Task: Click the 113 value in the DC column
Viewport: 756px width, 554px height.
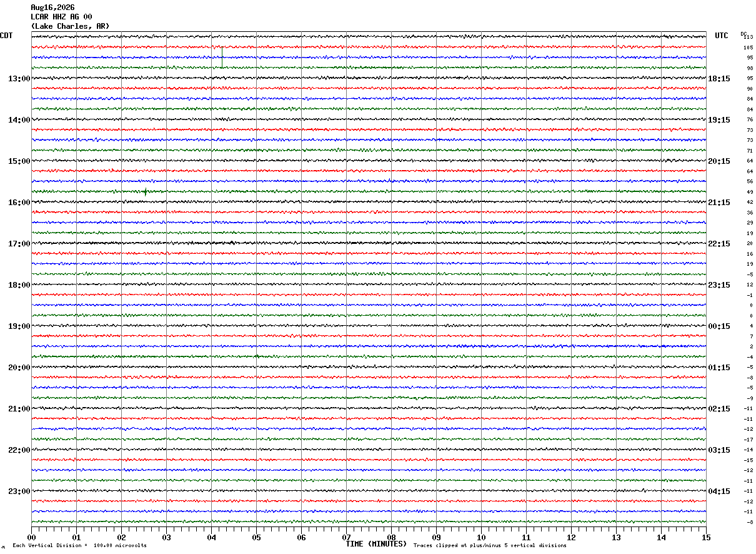Action: coord(749,37)
